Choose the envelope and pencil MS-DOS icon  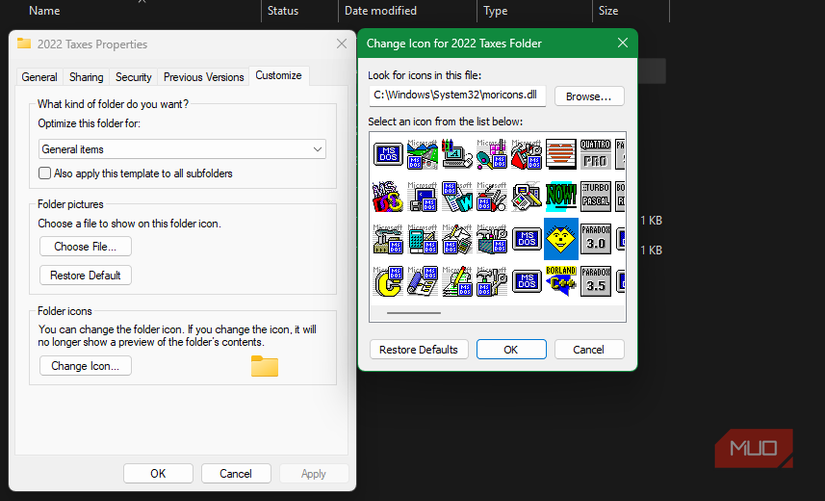click(x=457, y=239)
